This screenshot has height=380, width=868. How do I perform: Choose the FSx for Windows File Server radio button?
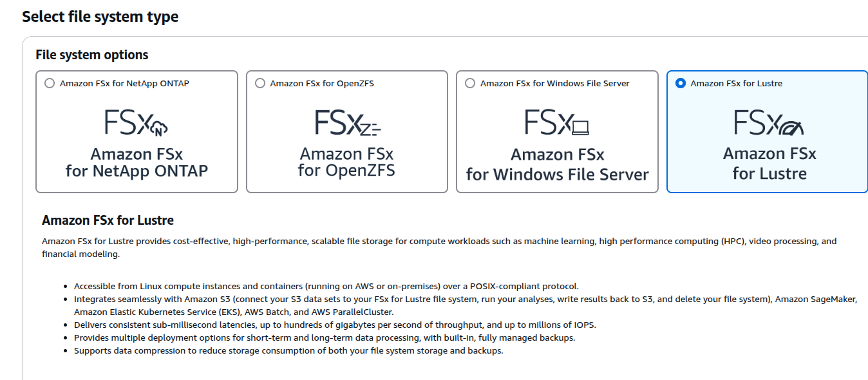pyautogui.click(x=470, y=83)
